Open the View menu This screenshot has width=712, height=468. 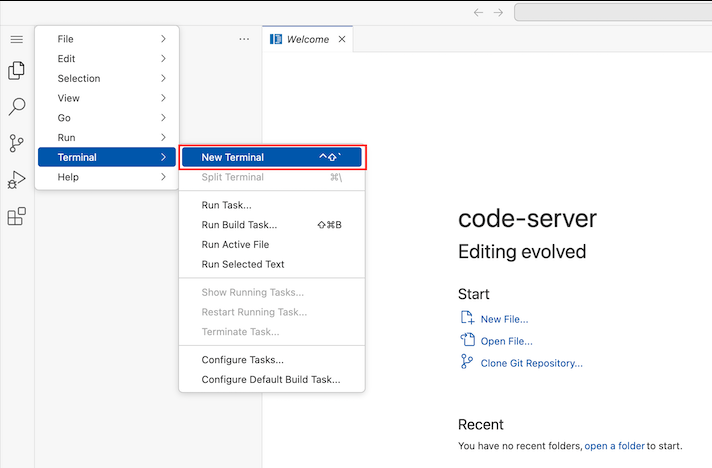(x=107, y=98)
